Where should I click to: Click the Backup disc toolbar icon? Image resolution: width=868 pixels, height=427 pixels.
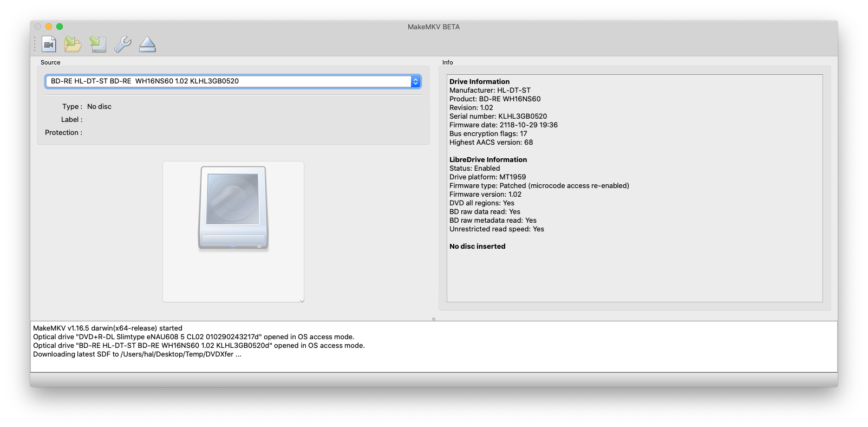[98, 44]
